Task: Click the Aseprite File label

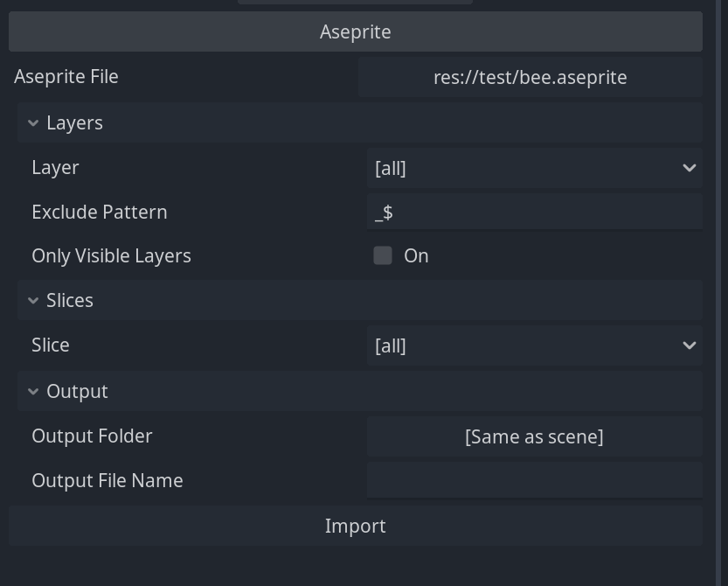Action: [66, 77]
